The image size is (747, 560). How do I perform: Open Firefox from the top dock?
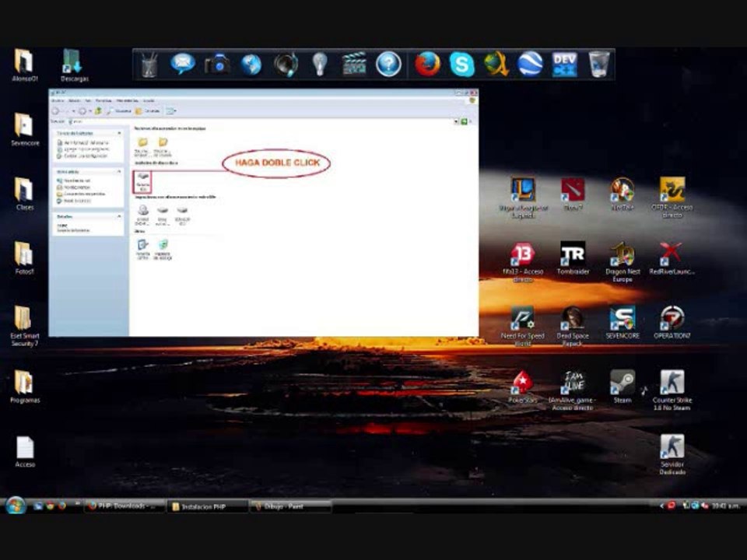tap(427, 64)
